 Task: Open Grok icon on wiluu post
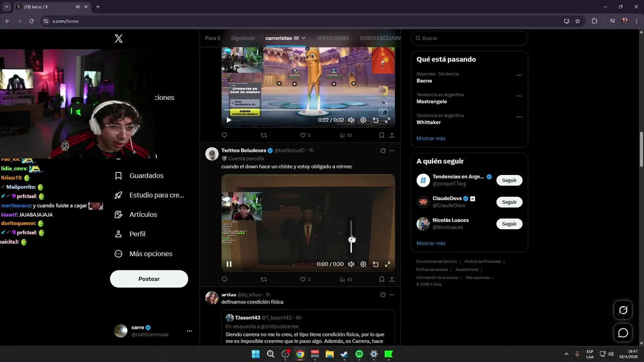(383, 295)
